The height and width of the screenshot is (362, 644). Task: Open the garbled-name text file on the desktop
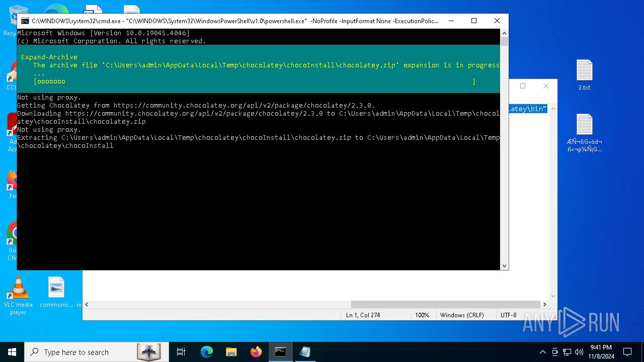pos(584,133)
